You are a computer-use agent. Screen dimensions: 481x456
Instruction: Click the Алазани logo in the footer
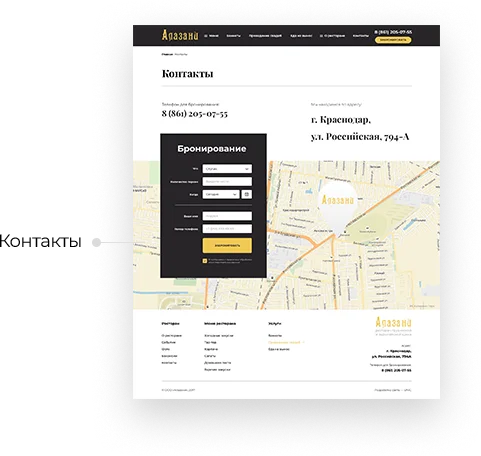393,322
